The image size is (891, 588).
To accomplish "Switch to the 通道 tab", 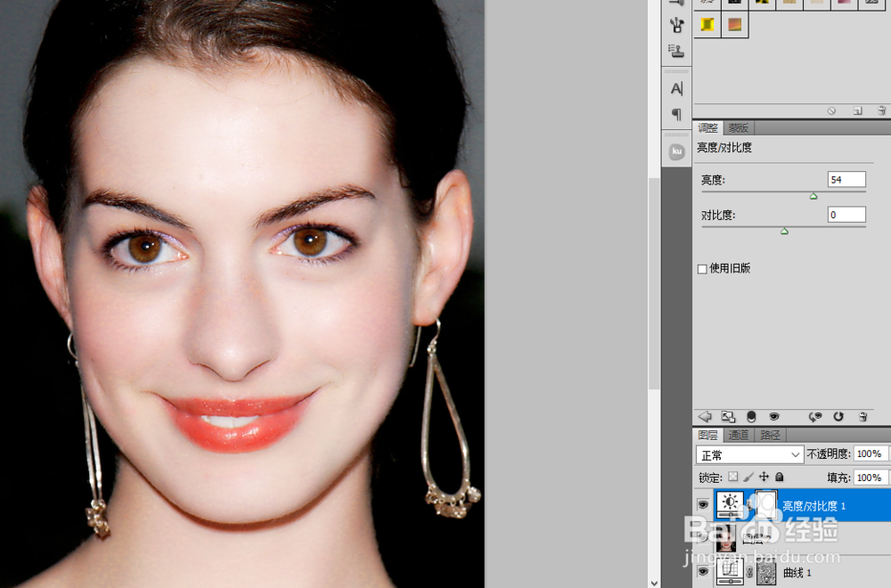I will coord(738,435).
